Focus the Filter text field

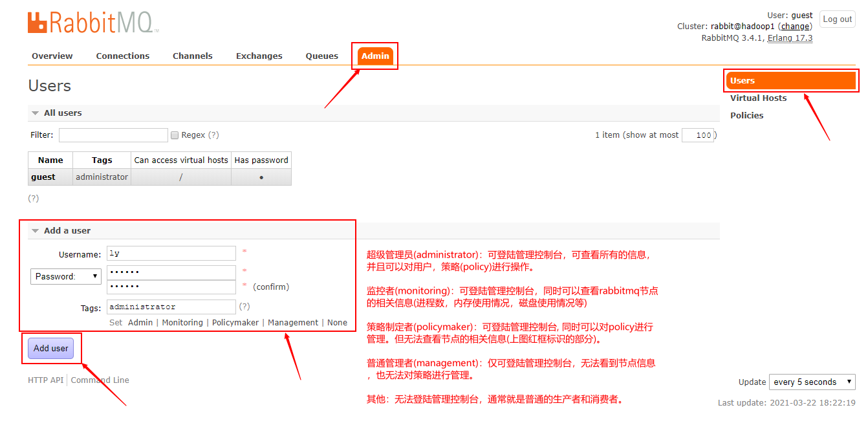pos(113,135)
